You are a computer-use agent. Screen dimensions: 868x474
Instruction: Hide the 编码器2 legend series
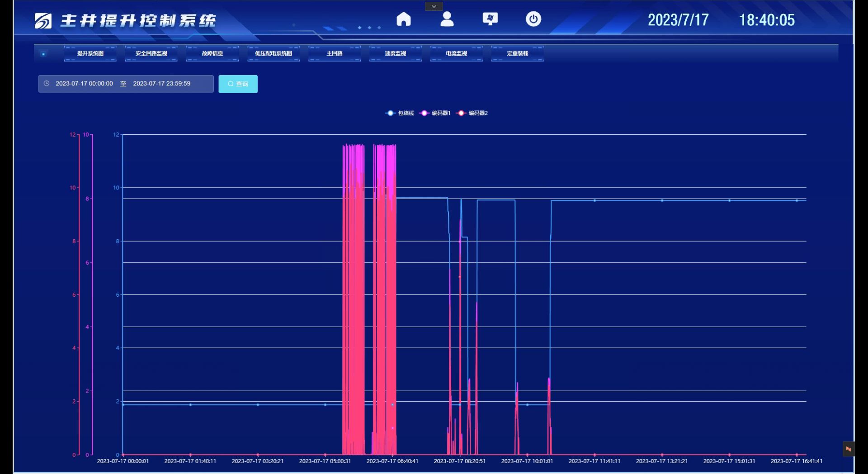pos(472,113)
